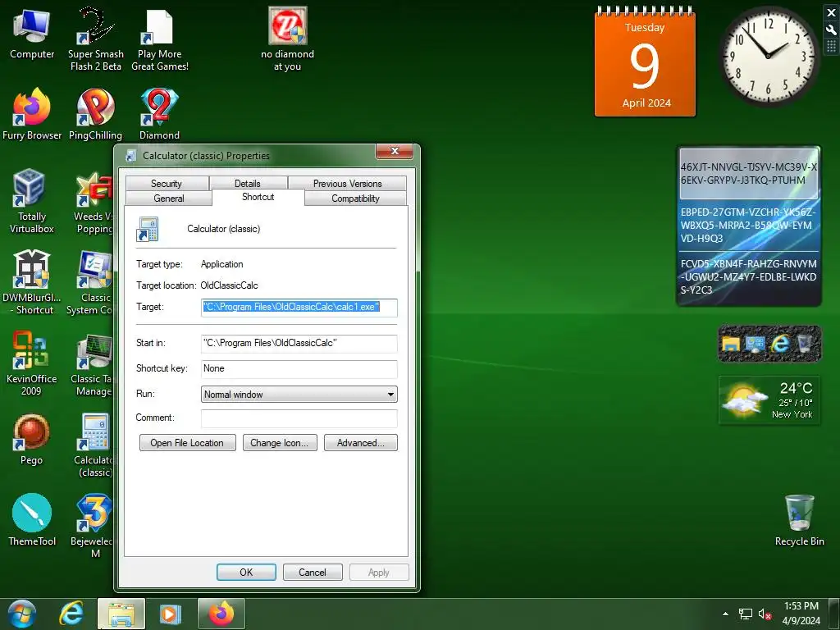The width and height of the screenshot is (840, 630).
Task: Click the Open File Location button
Action: coord(187,442)
